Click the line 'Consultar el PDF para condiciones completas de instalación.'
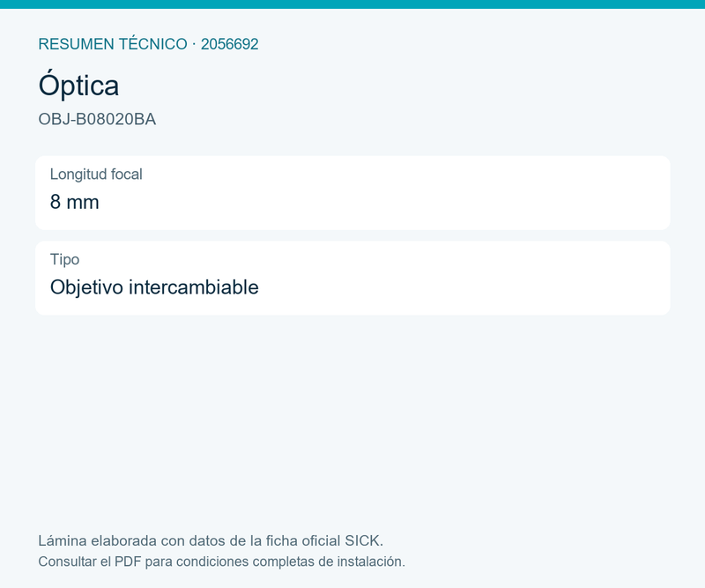 [x=222, y=562]
